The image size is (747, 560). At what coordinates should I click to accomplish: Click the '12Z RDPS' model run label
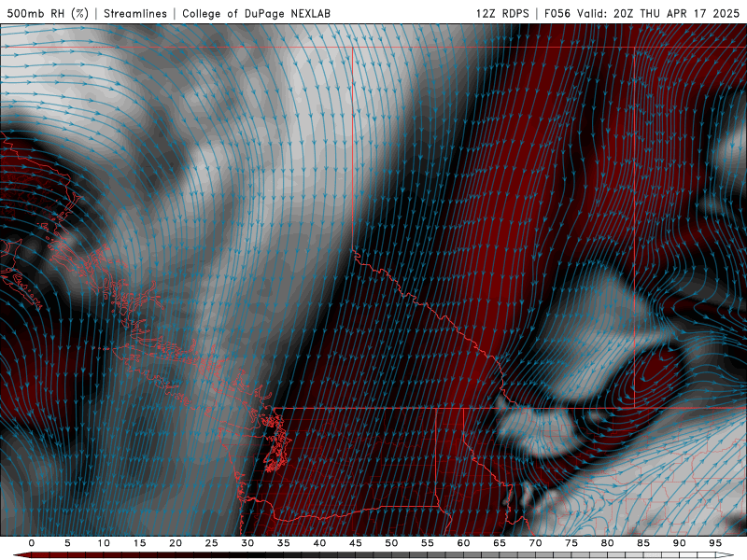(x=502, y=13)
